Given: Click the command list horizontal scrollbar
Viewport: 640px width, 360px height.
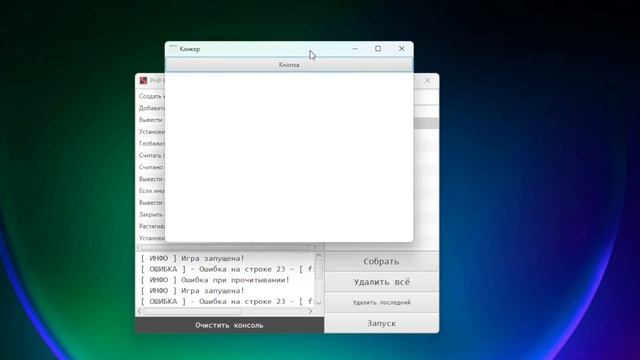Looking at the screenshot, I should pyautogui.click(x=227, y=247).
